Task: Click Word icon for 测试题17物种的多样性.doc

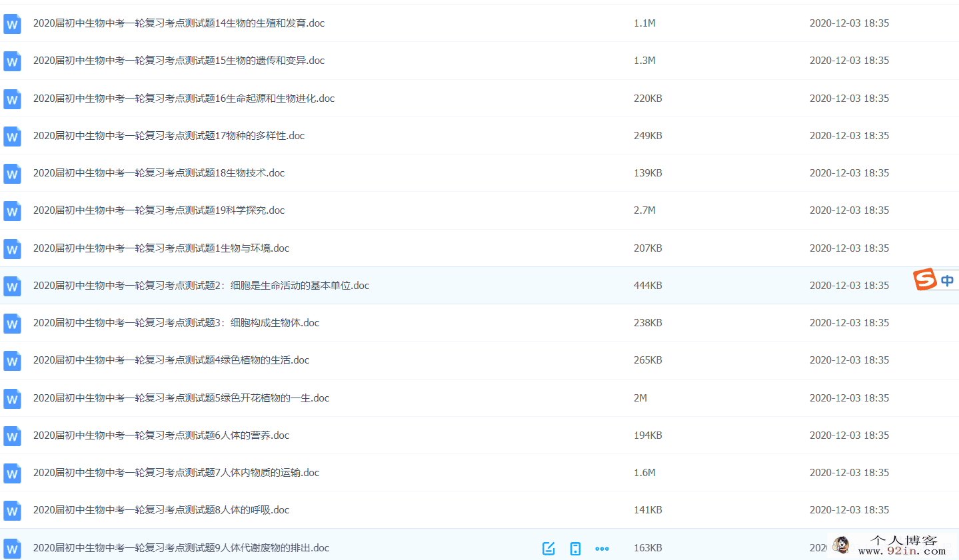Action: [x=12, y=137]
